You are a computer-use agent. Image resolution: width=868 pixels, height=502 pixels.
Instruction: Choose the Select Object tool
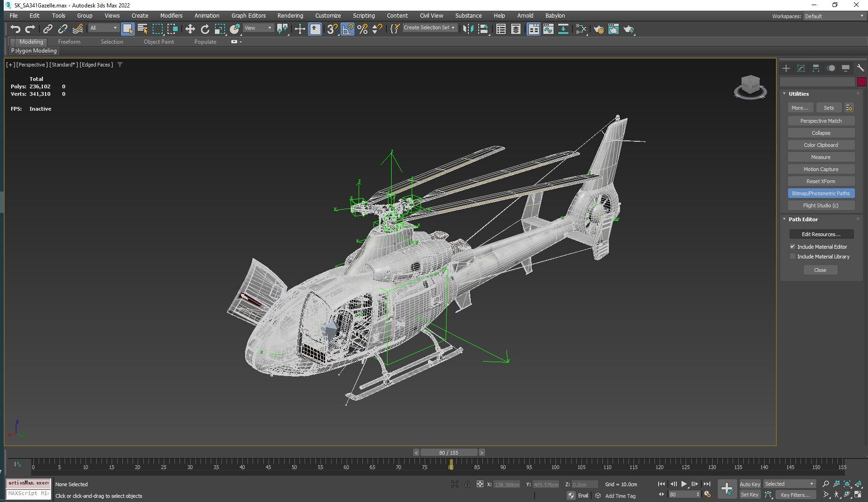(x=127, y=29)
